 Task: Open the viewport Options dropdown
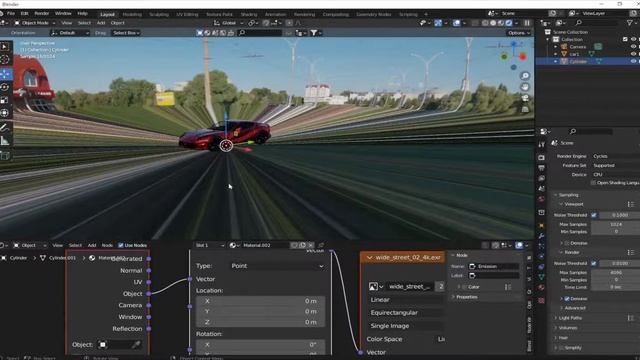tap(519, 33)
